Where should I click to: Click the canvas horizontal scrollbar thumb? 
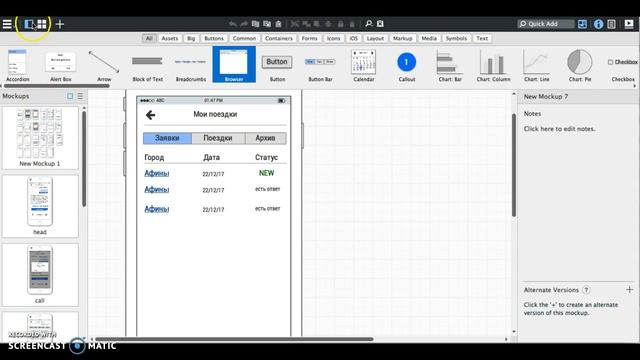pos(234,339)
